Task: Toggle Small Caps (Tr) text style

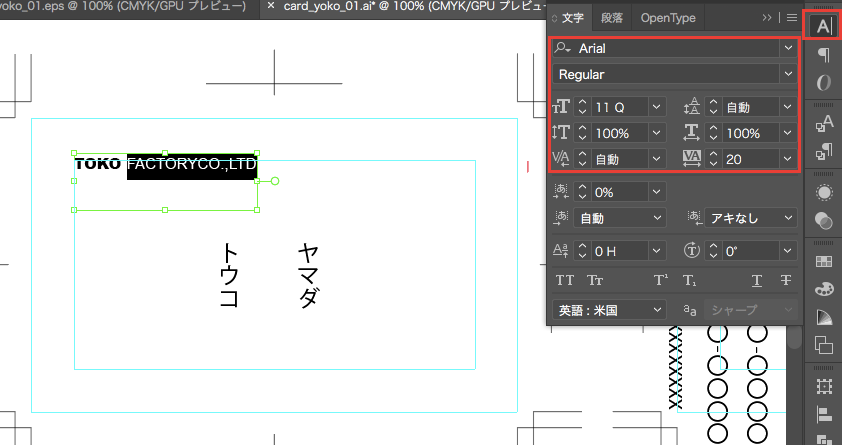Action: point(595,280)
